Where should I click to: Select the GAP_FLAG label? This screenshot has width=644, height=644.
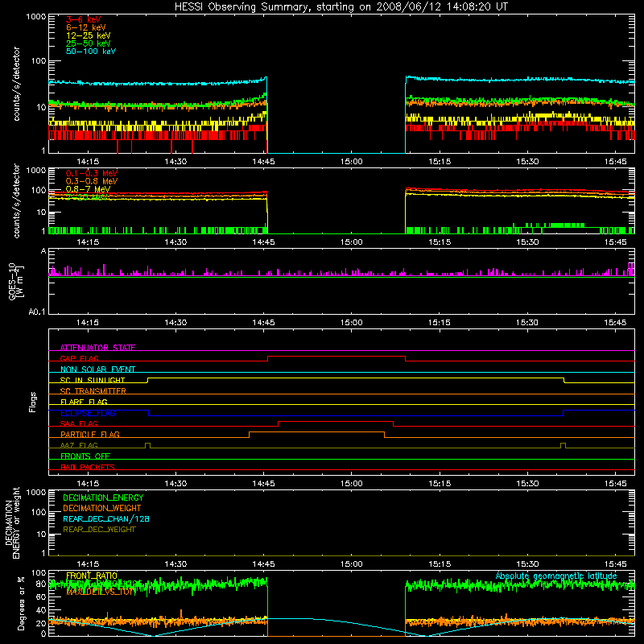79,358
